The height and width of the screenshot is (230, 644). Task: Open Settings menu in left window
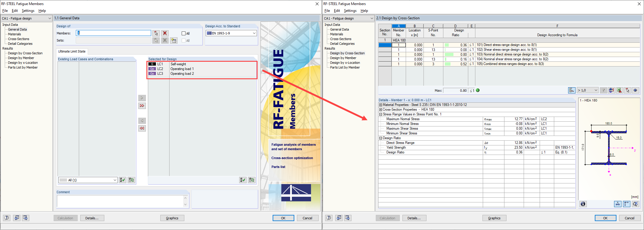[x=28, y=11]
